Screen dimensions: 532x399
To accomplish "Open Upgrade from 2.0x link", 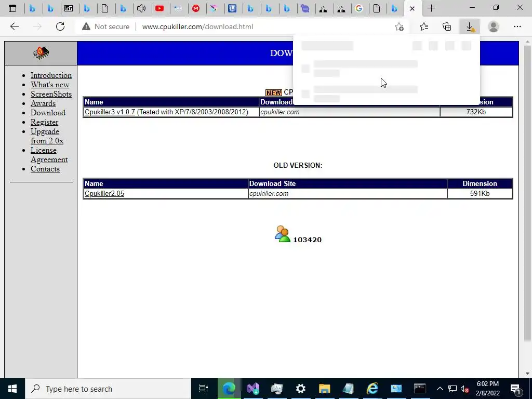I will pyautogui.click(x=47, y=136).
